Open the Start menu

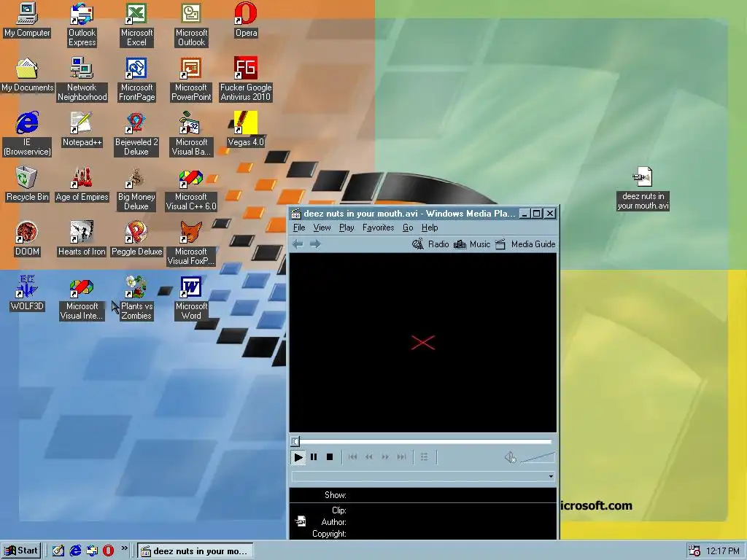coord(21,551)
